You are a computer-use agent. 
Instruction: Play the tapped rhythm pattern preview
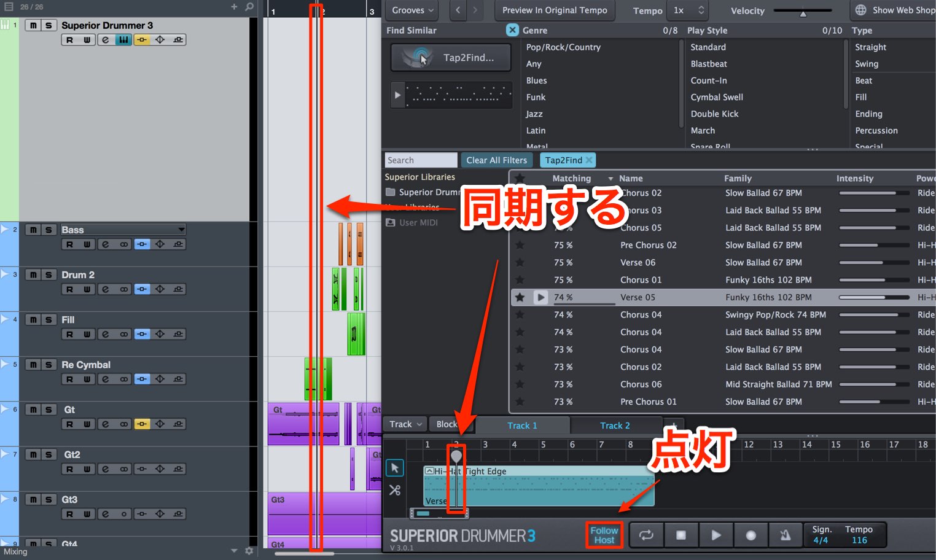click(397, 95)
